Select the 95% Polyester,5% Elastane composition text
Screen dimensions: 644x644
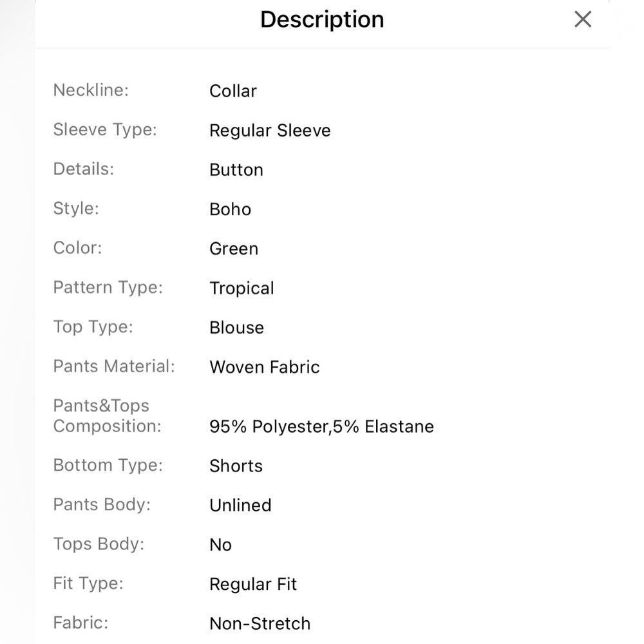[321, 427]
